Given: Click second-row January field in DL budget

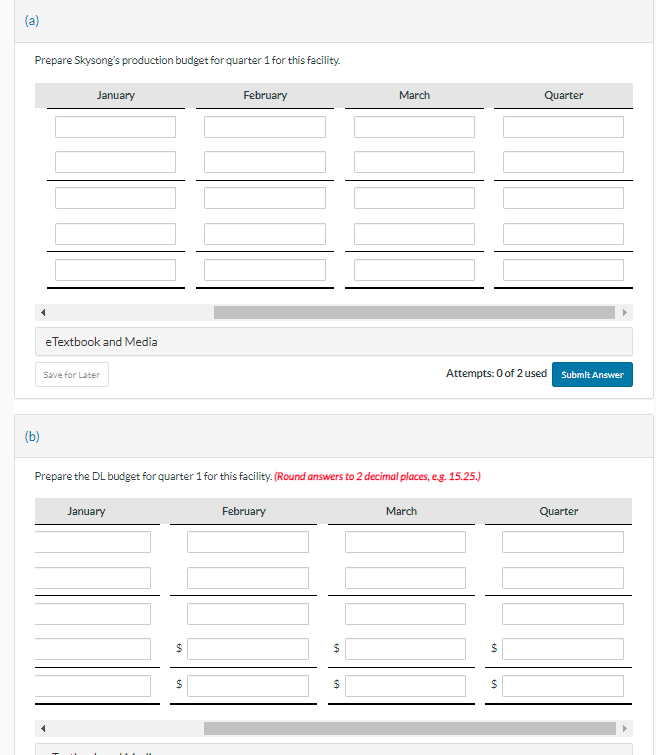Looking at the screenshot, I should [x=92, y=578].
